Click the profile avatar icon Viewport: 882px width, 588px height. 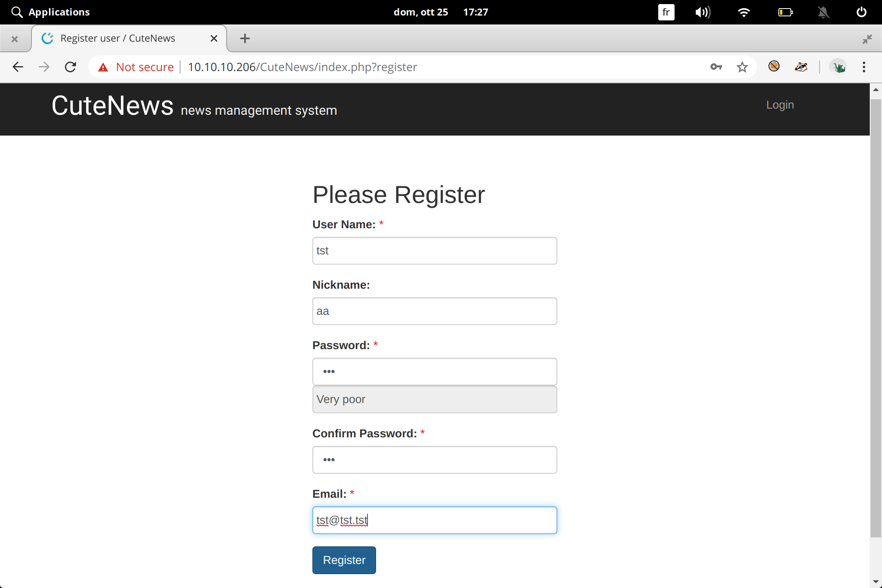click(x=838, y=67)
